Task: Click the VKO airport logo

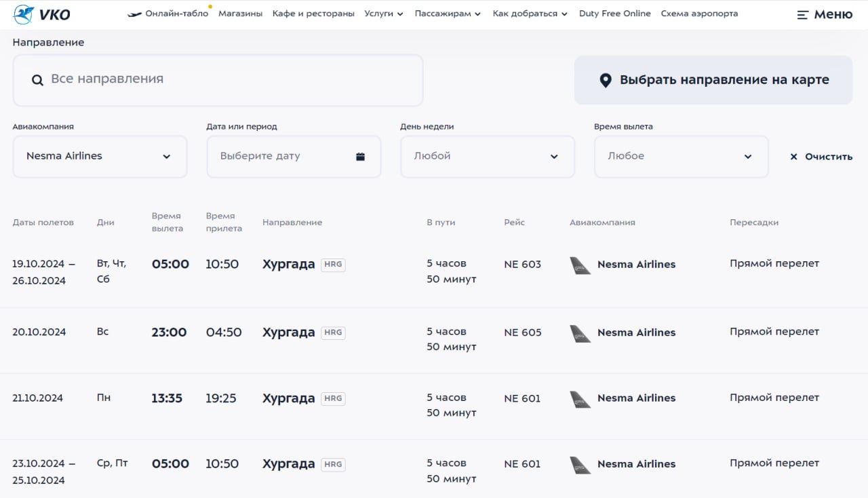Action: tap(41, 14)
